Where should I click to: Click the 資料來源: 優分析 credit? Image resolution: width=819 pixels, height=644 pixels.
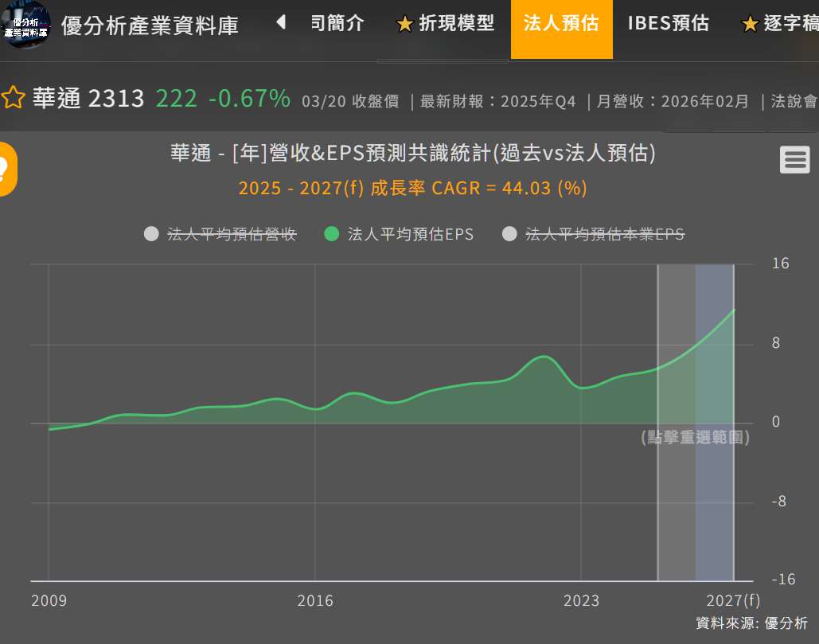[751, 623]
